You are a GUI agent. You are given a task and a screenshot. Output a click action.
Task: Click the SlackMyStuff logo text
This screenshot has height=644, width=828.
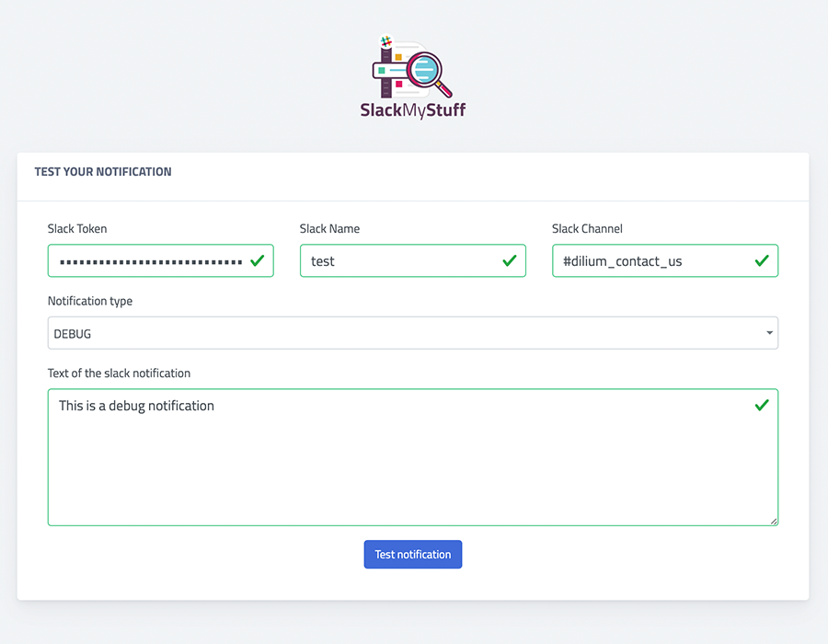[413, 110]
